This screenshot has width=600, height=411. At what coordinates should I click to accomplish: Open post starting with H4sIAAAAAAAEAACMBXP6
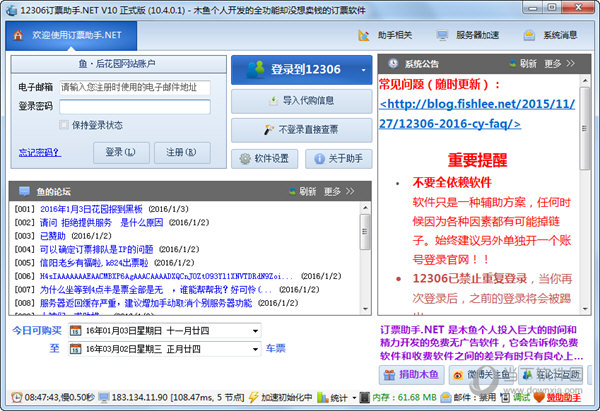click(167, 276)
